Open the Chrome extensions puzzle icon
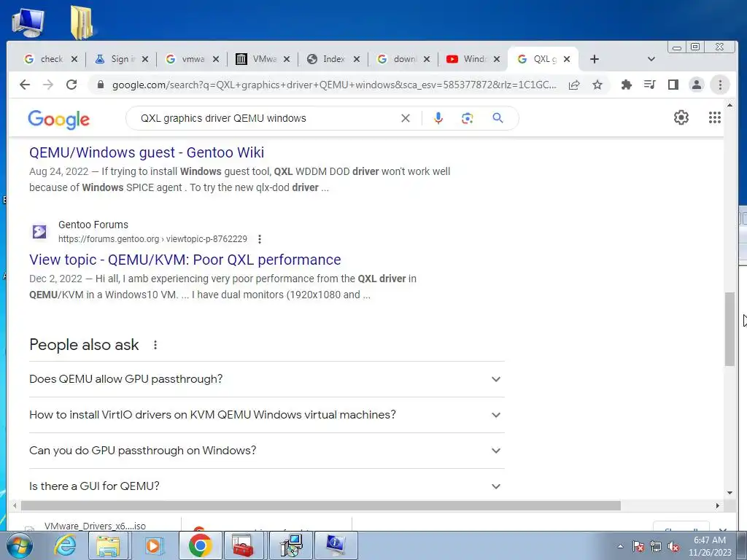The image size is (747, 560). [x=627, y=85]
